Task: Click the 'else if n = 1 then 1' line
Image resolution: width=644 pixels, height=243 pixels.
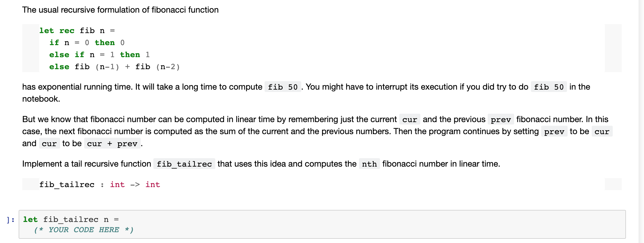Action: pos(100,55)
